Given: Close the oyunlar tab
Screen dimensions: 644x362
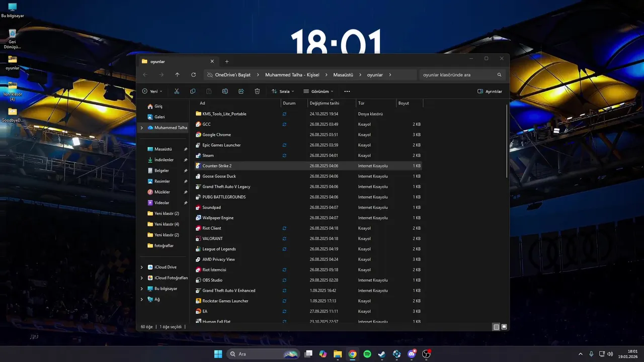Looking at the screenshot, I should point(212,61).
